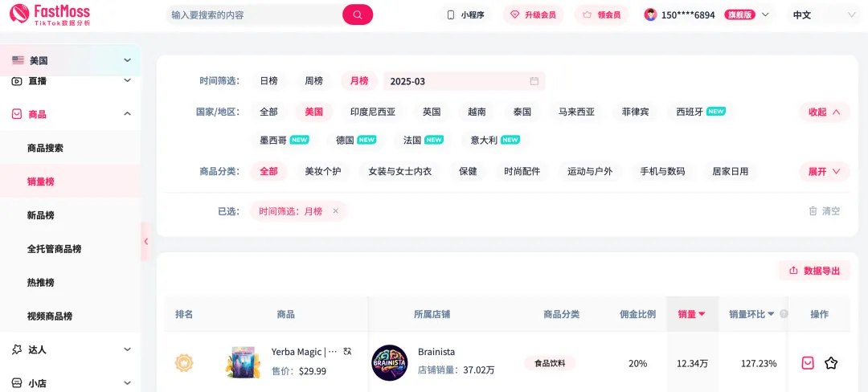
Task: Select 周榜 weekly ranking
Action: (x=314, y=81)
